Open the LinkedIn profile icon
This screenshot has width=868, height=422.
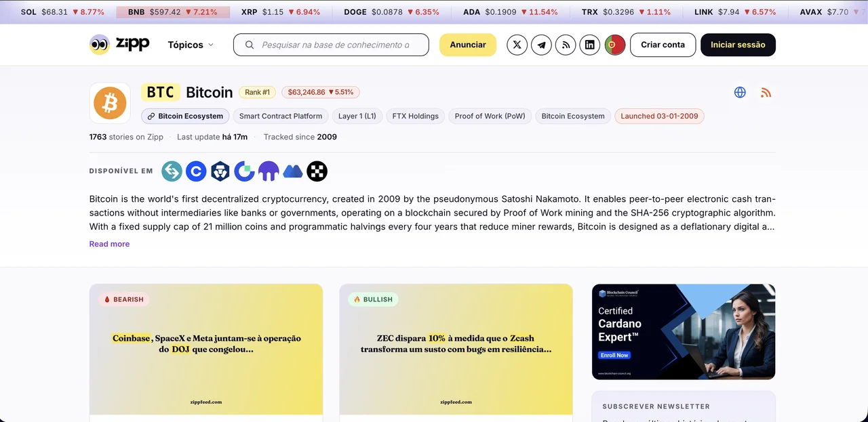tap(590, 45)
